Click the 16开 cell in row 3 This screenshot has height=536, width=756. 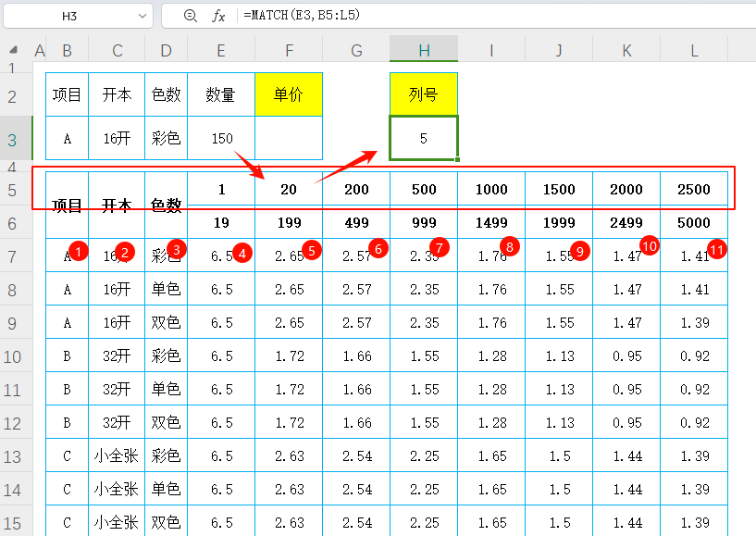pos(117,139)
